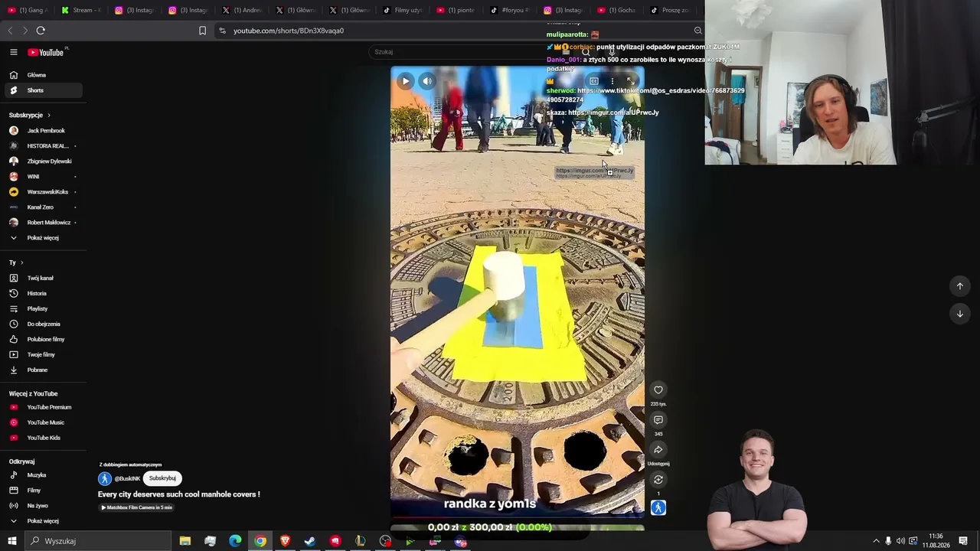The image size is (980, 551).
Task: Open the WarszawskiKoks channel
Action: click(x=43, y=192)
